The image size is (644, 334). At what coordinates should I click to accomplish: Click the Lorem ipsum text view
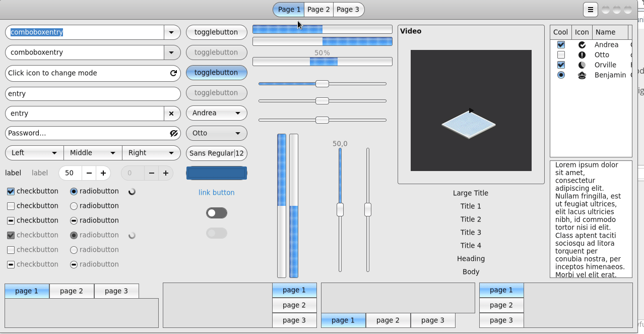click(x=591, y=219)
